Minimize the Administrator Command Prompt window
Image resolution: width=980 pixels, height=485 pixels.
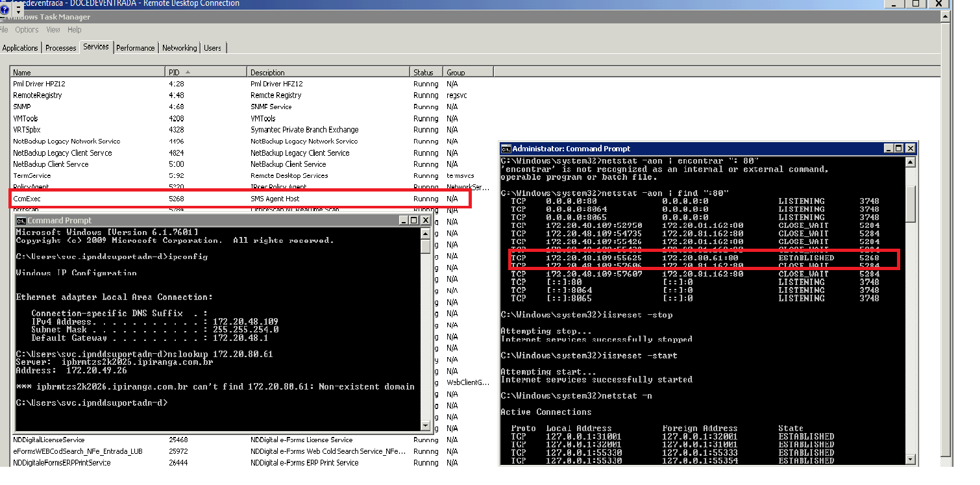(x=888, y=149)
